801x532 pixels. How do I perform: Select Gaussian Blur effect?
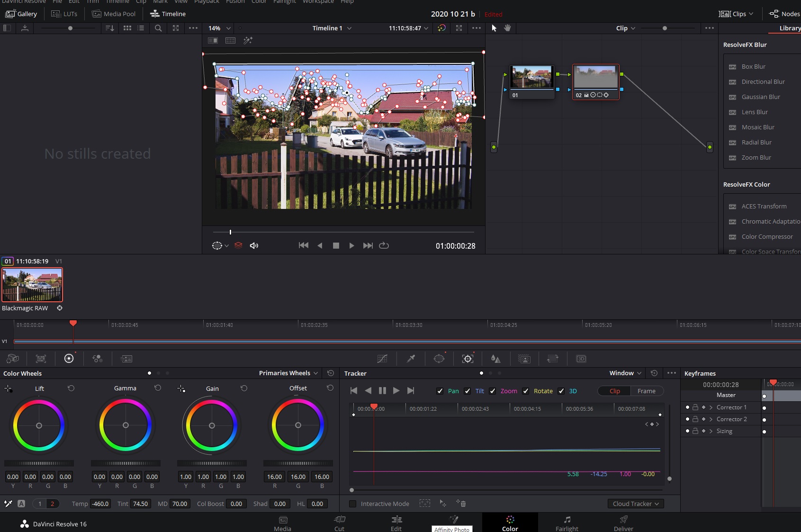760,97
